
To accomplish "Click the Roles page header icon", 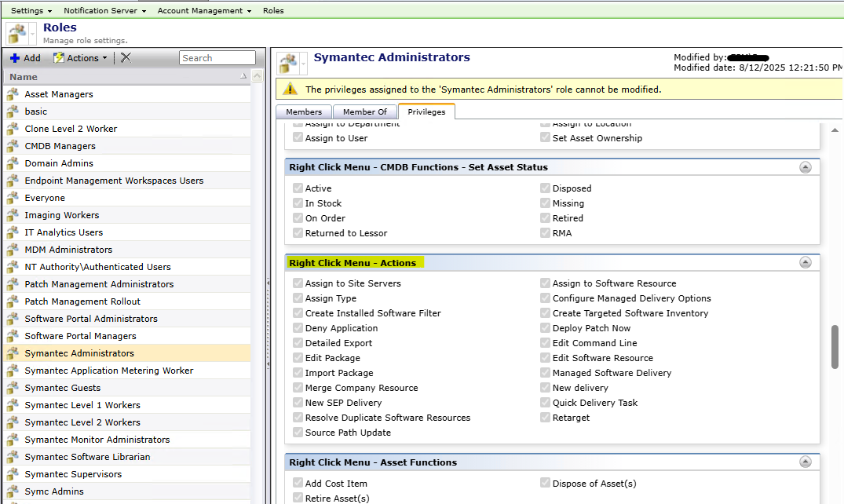I will tap(17, 34).
